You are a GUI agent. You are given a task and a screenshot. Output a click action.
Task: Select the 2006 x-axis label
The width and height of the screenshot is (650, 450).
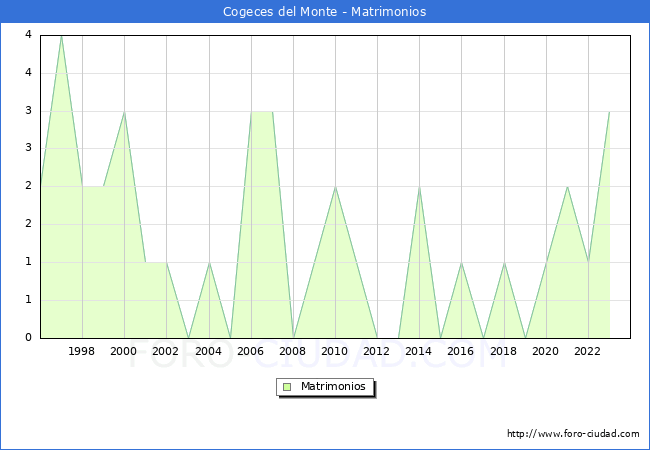tap(250, 351)
